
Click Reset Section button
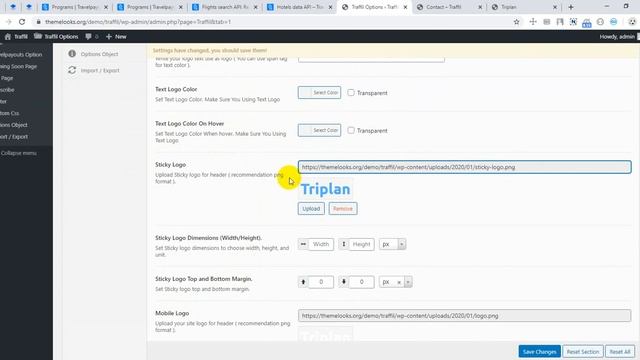582,351
